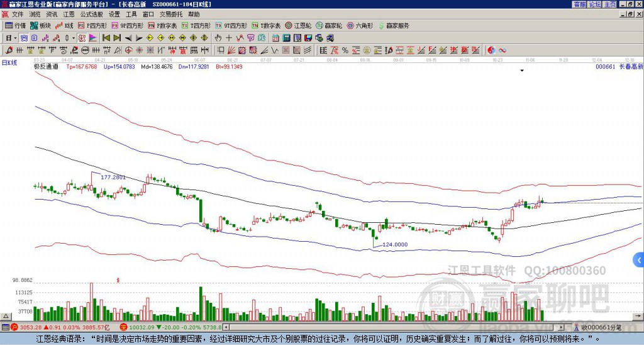Expand the candlestick style dropdown arrow
Image resolution: width=644 pixels, height=345 pixels.
tap(74, 38)
